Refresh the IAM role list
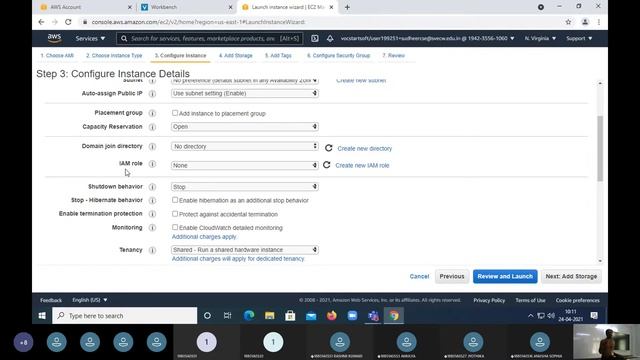Viewport: 640px width, 360px height. [327, 164]
